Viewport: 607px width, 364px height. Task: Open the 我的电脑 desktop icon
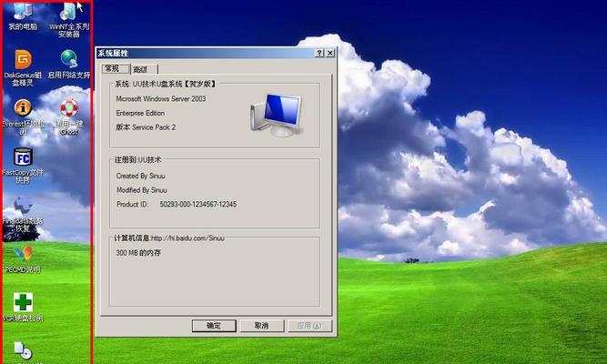[x=23, y=15]
